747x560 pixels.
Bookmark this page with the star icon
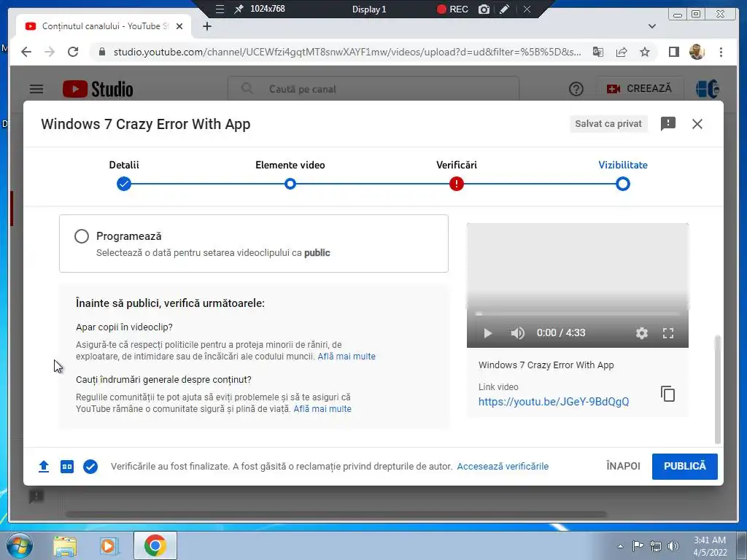point(645,52)
